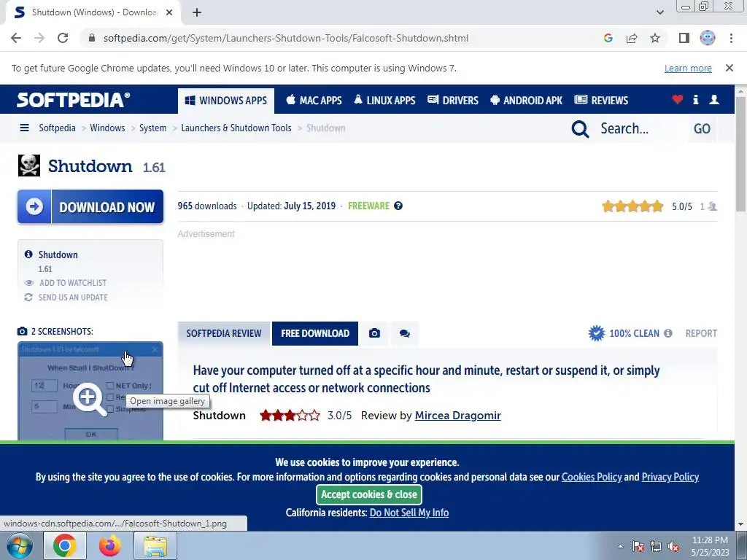Click the page vertical scrollbar
This screenshot has width=747, height=560.
click(x=741, y=154)
